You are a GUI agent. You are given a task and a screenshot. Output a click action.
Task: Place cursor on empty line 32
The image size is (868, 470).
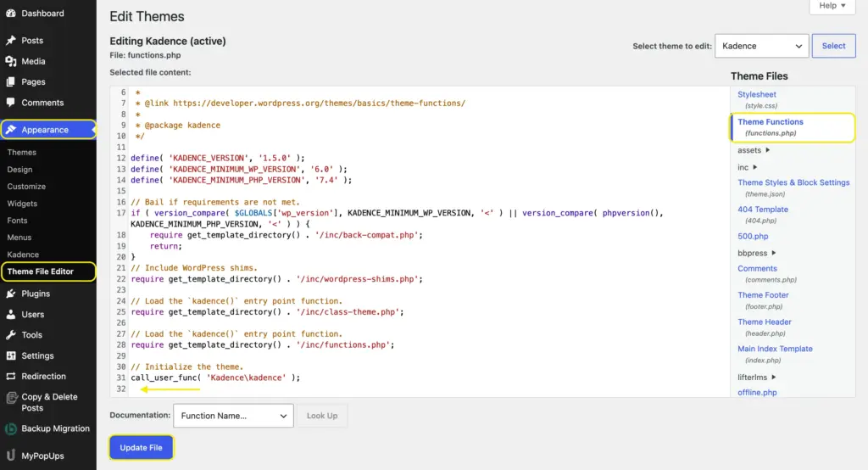[429, 389]
